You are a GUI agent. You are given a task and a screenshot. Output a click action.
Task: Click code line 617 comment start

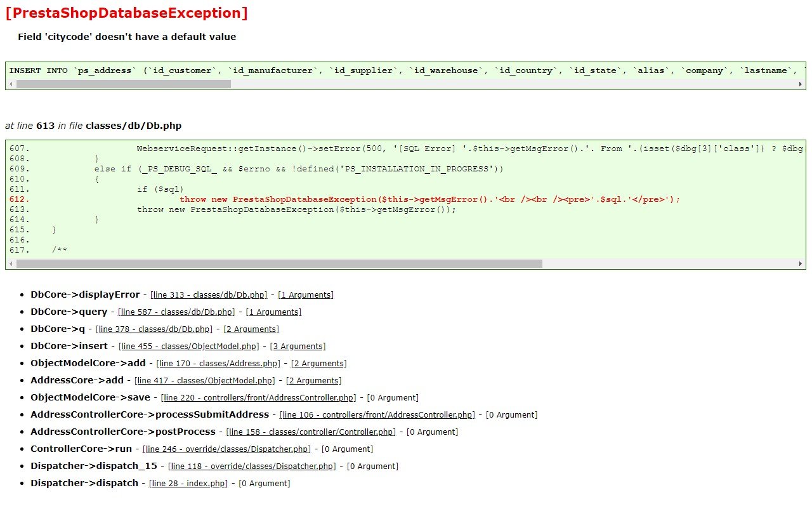(x=60, y=250)
